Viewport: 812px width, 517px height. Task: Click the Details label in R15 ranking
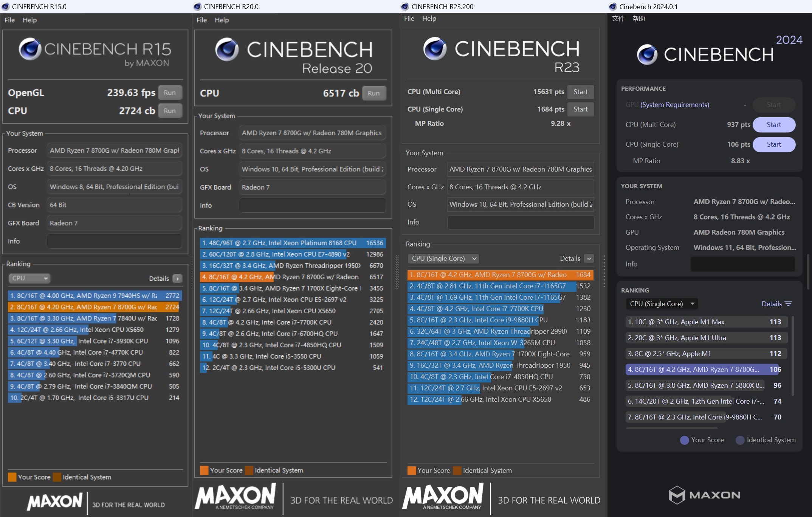tap(159, 279)
